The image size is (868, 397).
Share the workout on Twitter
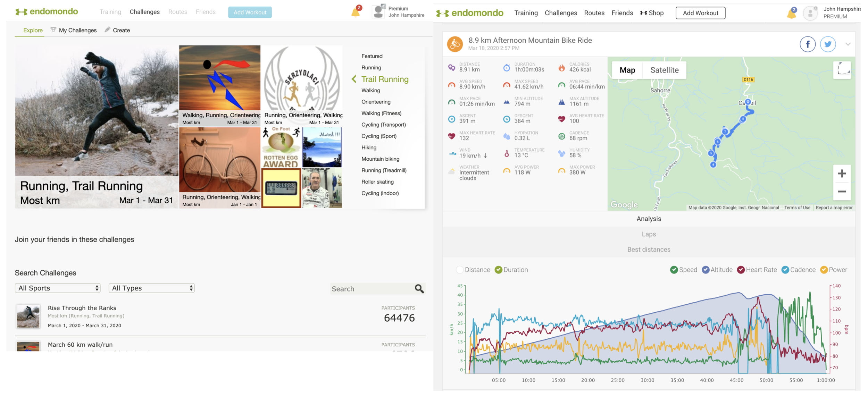[828, 44]
